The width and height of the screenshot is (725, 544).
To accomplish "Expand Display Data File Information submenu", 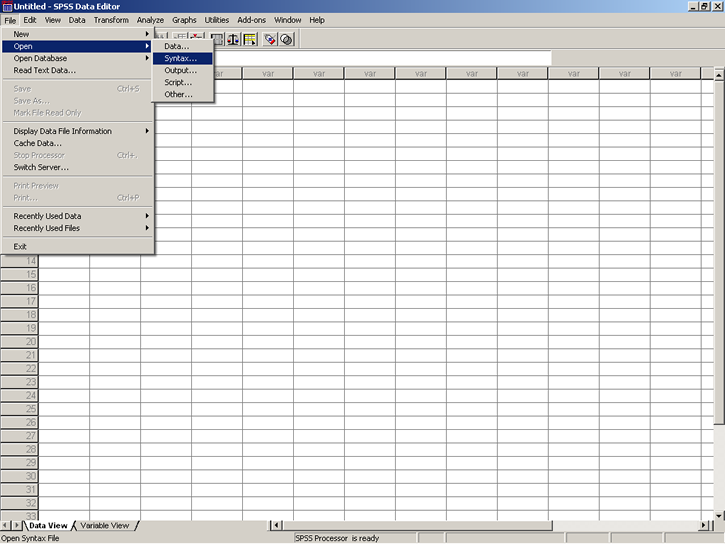I will pyautogui.click(x=78, y=131).
